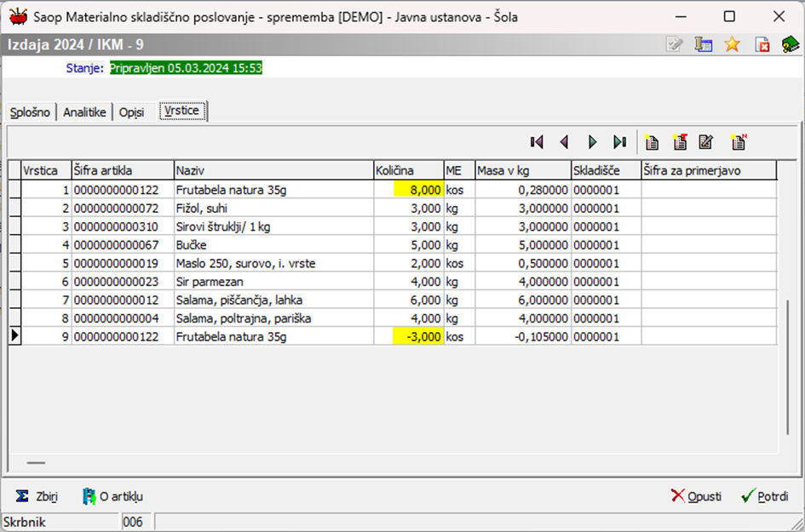The width and height of the screenshot is (805, 532).
Task: Switch to the Splošno tab
Action: pos(30,112)
